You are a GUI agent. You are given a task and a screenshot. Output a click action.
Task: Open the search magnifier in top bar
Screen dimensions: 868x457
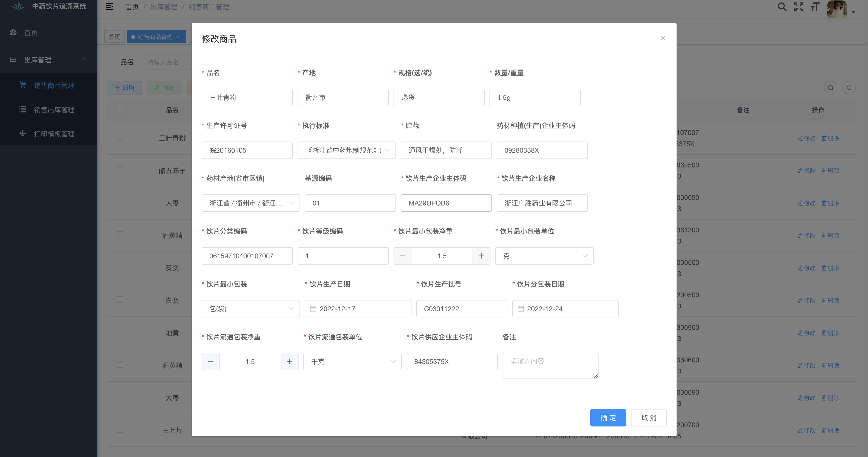point(782,7)
